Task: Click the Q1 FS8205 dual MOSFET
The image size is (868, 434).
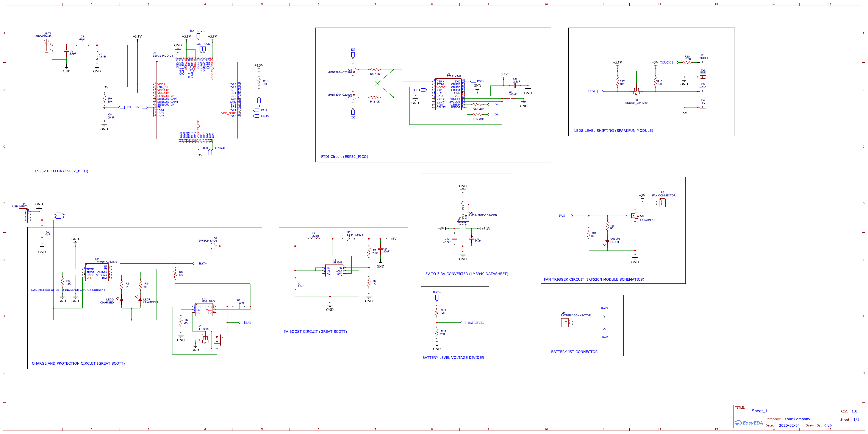Action: click(211, 340)
